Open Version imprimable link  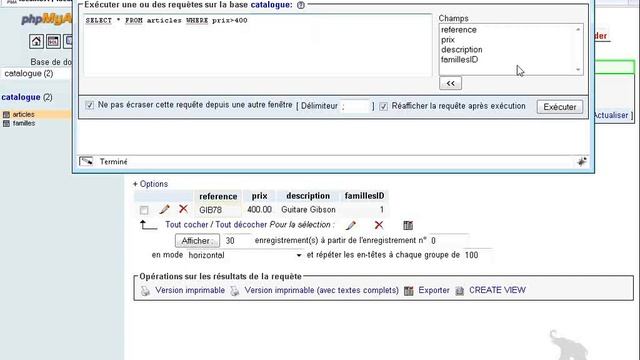click(x=190, y=290)
